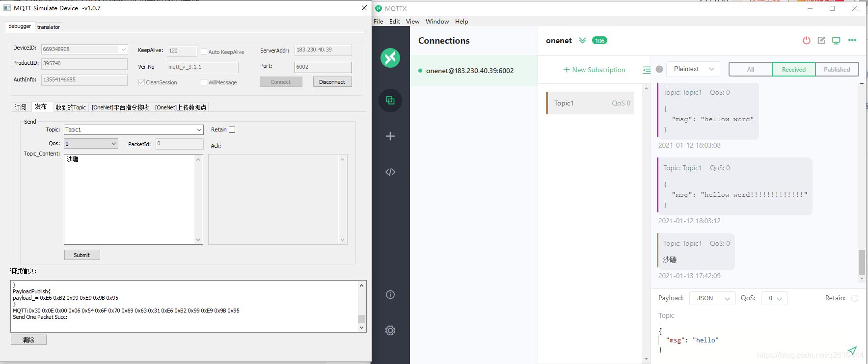Click the Topic input field in MQTTX
Screen dimensions: 868x364
click(758, 315)
